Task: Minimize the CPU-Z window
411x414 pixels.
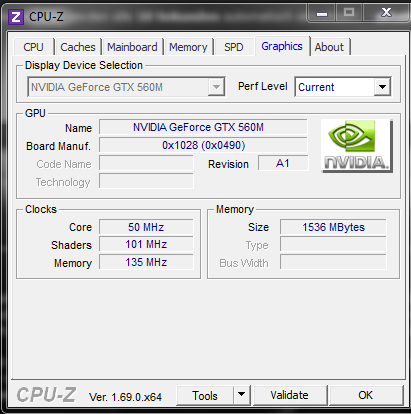Action: pyautogui.click(x=322, y=13)
